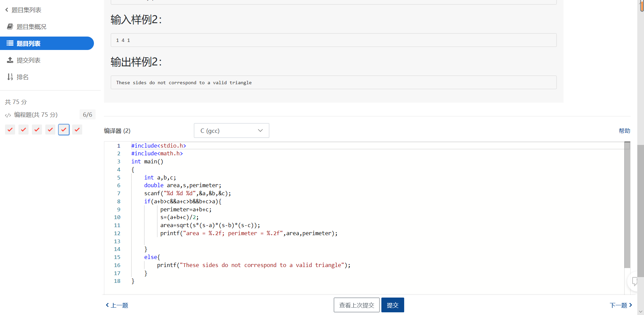Click the back chevron beside 题目集列表
The height and width of the screenshot is (315, 644).
7,10
